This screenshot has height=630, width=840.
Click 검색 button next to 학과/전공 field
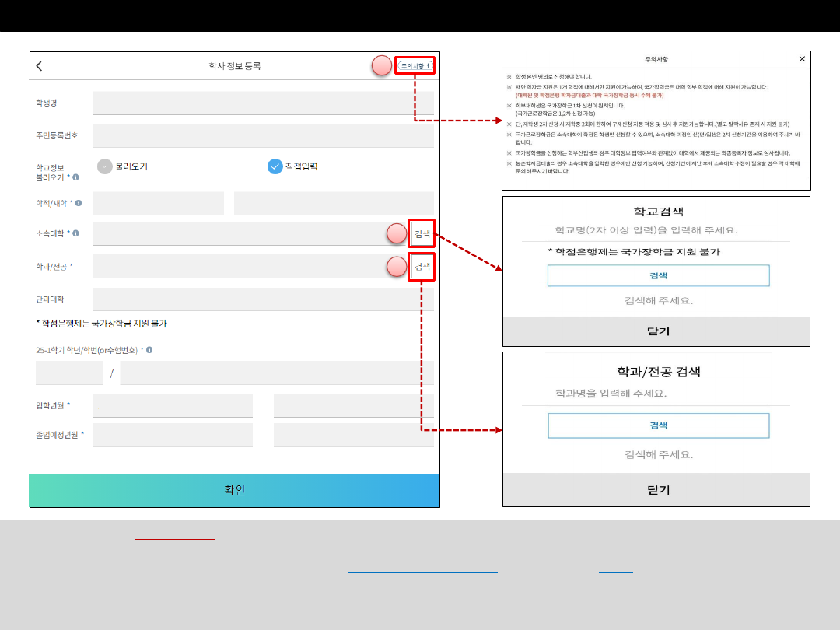422,267
